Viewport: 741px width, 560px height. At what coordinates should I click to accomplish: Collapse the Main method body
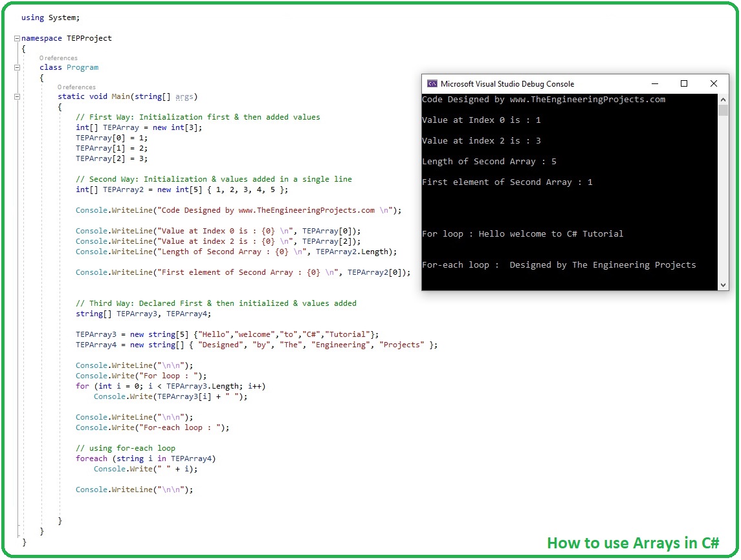coord(17,96)
